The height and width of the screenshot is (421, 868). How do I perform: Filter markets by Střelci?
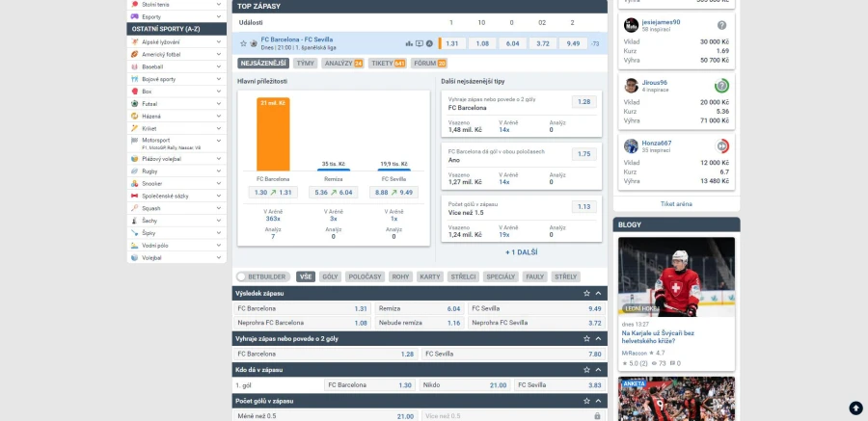point(463,276)
